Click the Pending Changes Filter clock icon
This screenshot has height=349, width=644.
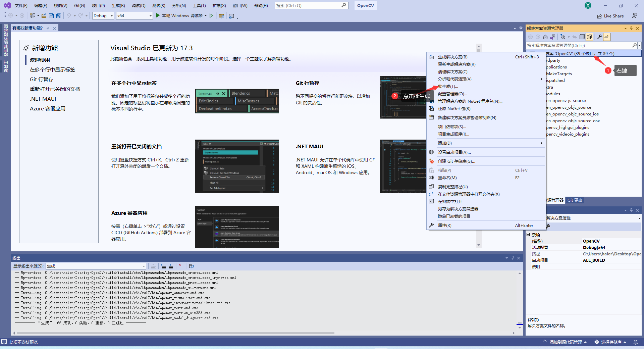pyautogui.click(x=563, y=37)
